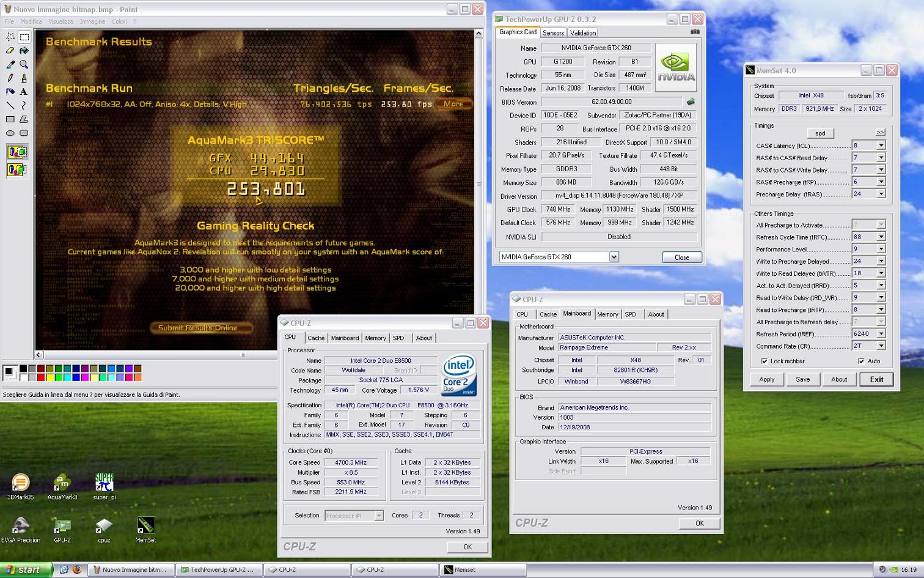Pick the Eraser tool in Paint
Screen dimensions: 924x578
10,51
